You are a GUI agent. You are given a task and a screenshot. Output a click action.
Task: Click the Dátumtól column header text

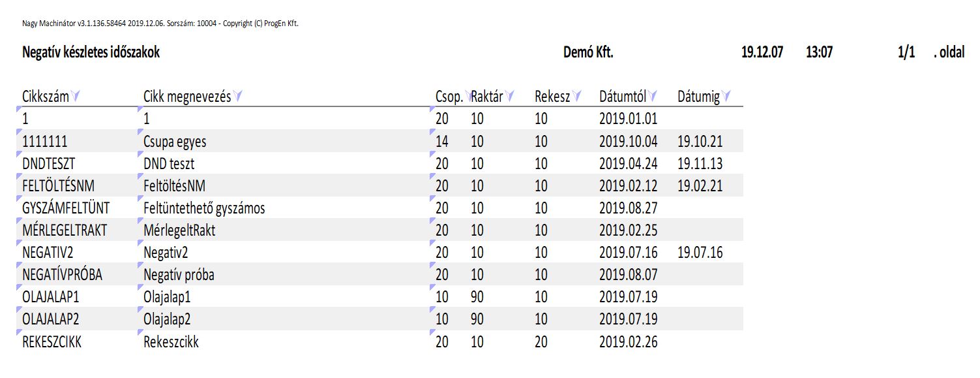(622, 97)
